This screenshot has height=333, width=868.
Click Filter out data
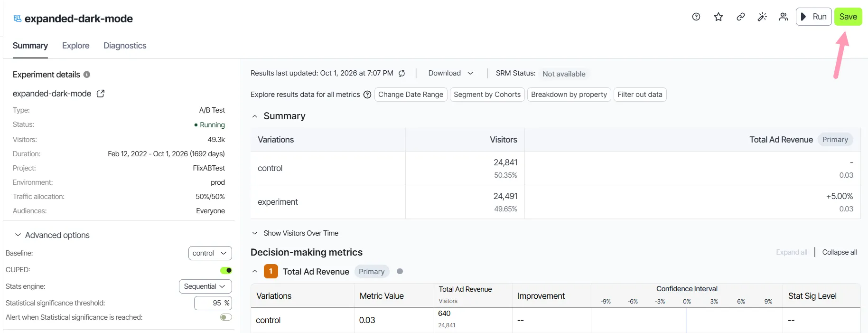pyautogui.click(x=640, y=95)
